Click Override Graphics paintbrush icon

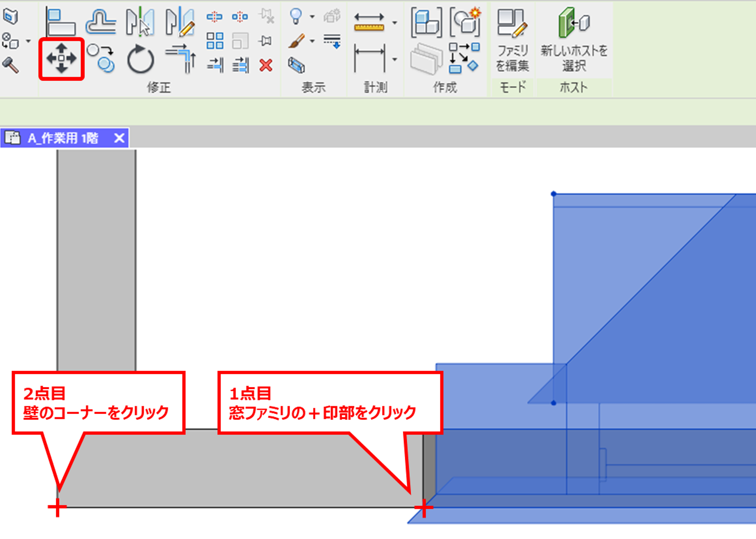(x=296, y=41)
